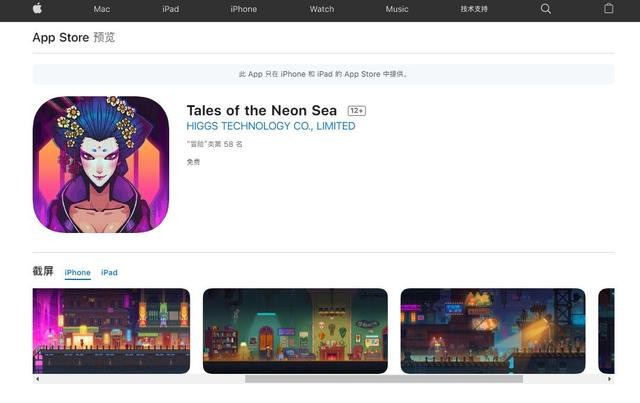Click the Apple logo icon

(37, 8)
